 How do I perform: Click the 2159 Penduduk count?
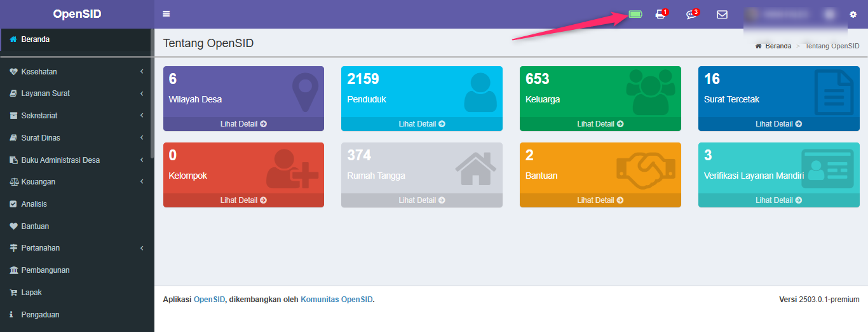[x=363, y=79]
